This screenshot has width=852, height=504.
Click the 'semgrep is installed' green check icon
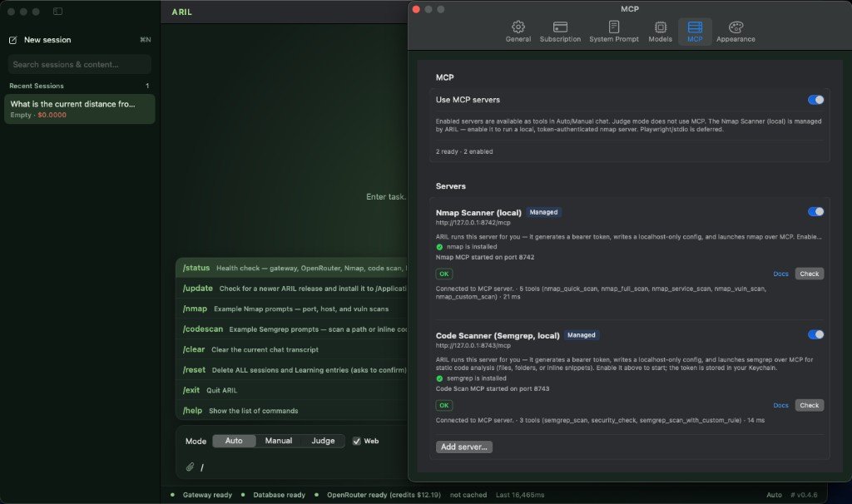click(439, 378)
